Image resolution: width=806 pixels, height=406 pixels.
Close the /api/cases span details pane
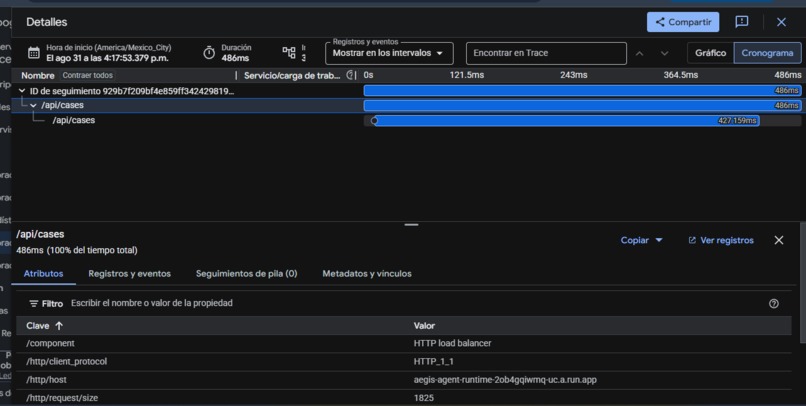click(x=779, y=240)
